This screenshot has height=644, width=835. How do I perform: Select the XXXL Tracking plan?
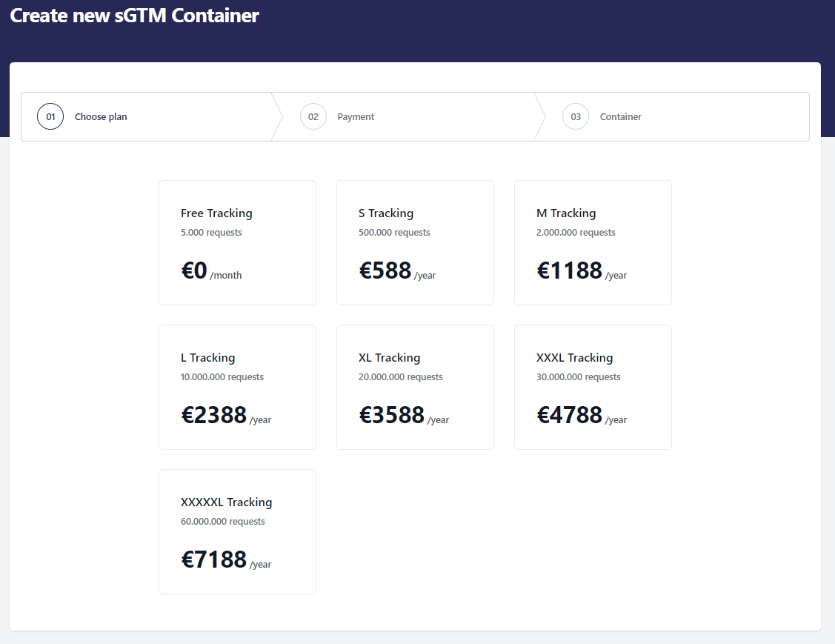[x=593, y=387]
